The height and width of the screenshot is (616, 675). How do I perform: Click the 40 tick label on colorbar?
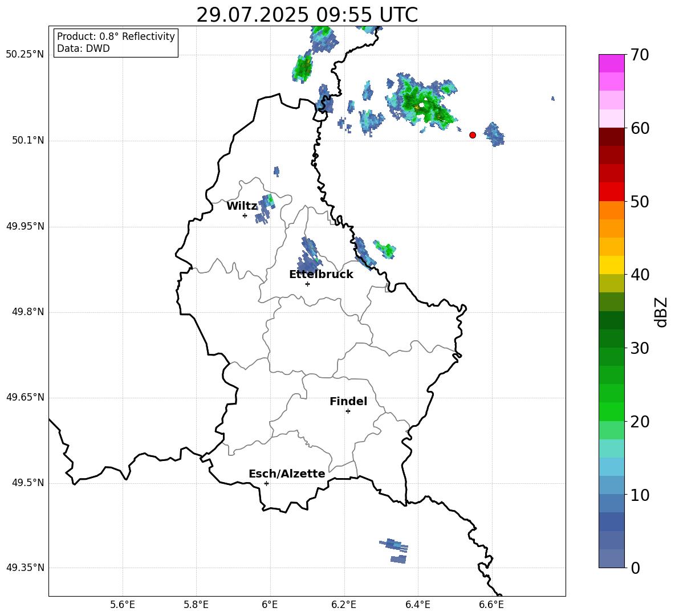pyautogui.click(x=640, y=275)
